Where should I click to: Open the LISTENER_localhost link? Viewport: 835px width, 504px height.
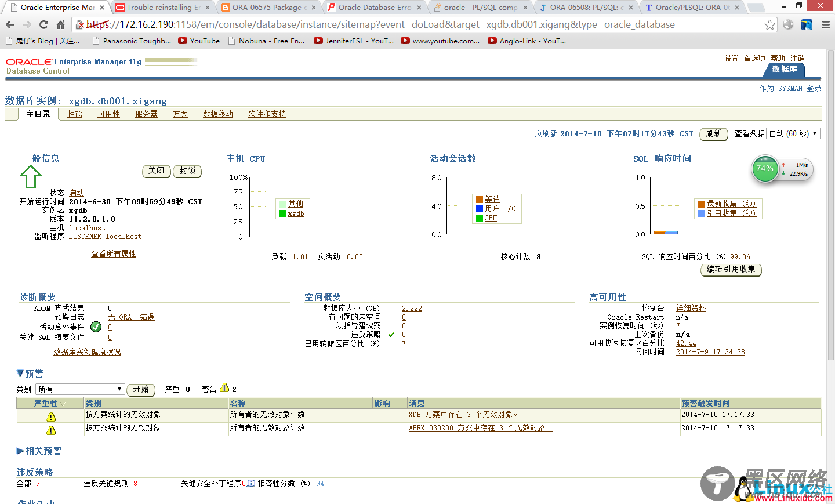click(105, 237)
